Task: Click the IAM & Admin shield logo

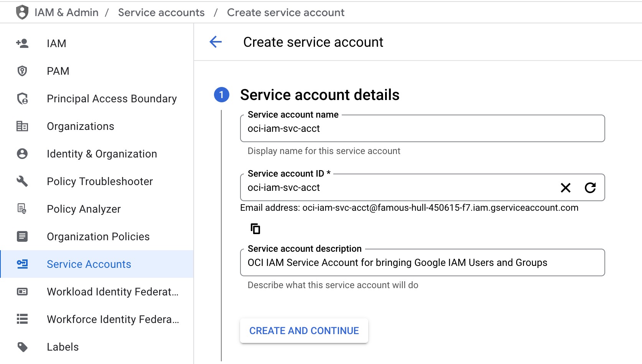Action: 22,12
